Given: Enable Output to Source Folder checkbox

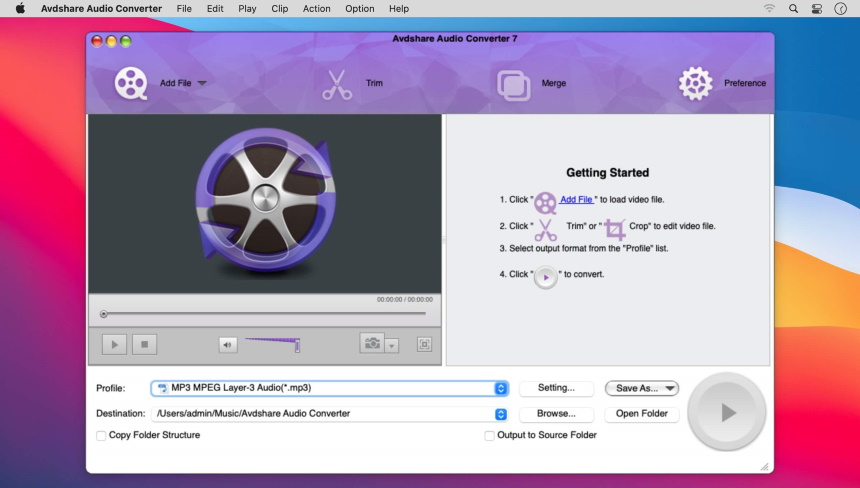Looking at the screenshot, I should (x=489, y=436).
